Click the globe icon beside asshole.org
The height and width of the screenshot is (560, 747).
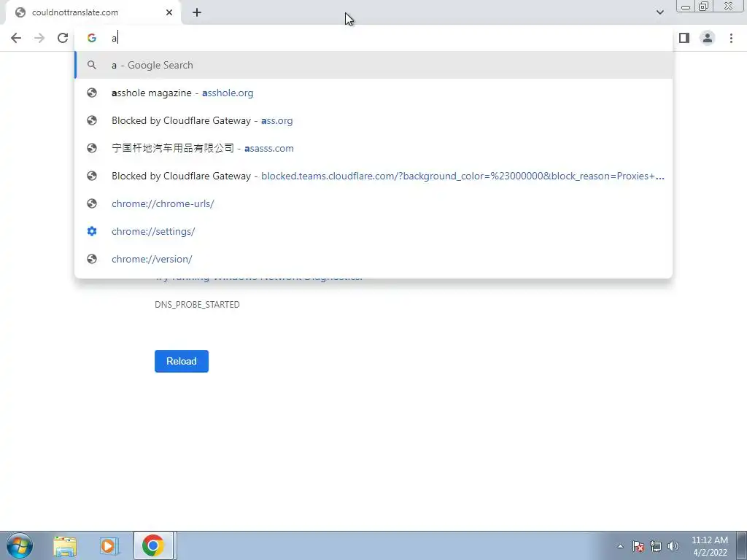click(x=92, y=93)
